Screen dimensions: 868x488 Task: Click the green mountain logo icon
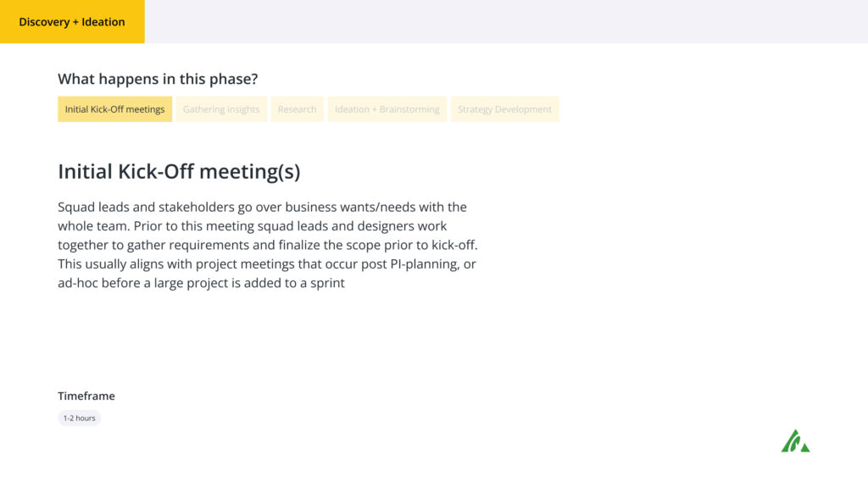pos(795,441)
